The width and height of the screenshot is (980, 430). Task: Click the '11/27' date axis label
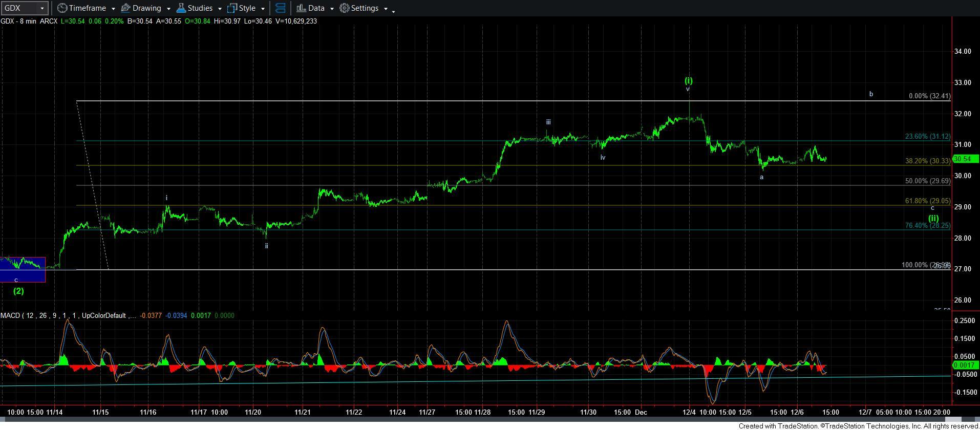427,412
